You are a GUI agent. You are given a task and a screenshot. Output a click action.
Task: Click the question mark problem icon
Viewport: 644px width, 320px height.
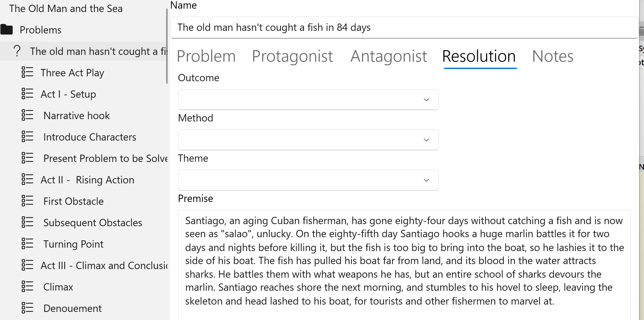[17, 51]
